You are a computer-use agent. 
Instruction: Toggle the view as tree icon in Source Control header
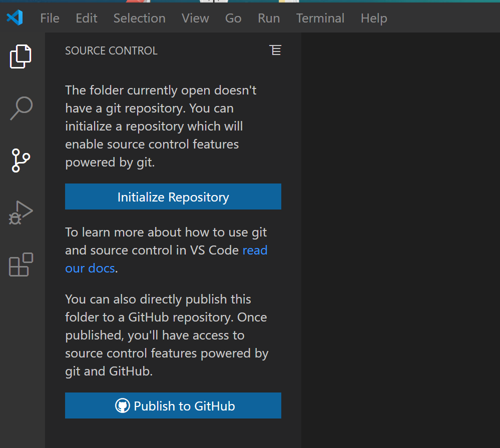click(x=275, y=50)
